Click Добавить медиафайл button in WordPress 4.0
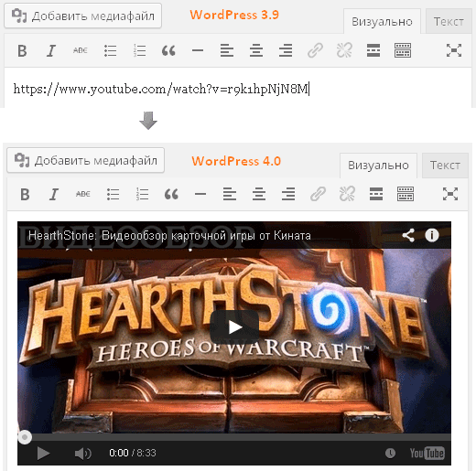The image size is (476, 471). (85, 160)
